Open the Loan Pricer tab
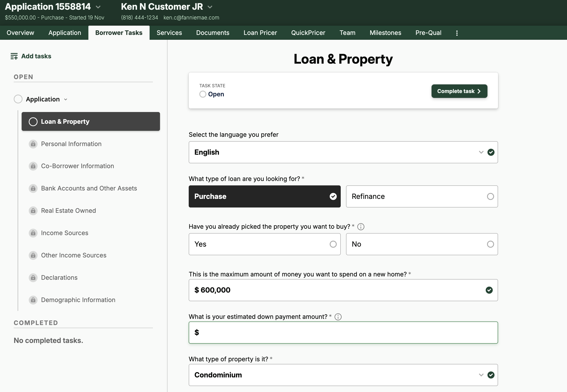This screenshot has height=392, width=567. [260, 33]
